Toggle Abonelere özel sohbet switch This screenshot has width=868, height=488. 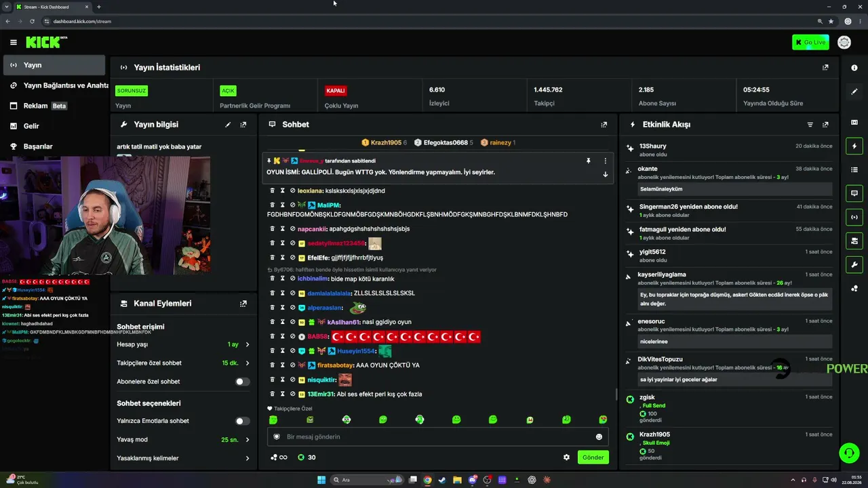[x=242, y=382]
